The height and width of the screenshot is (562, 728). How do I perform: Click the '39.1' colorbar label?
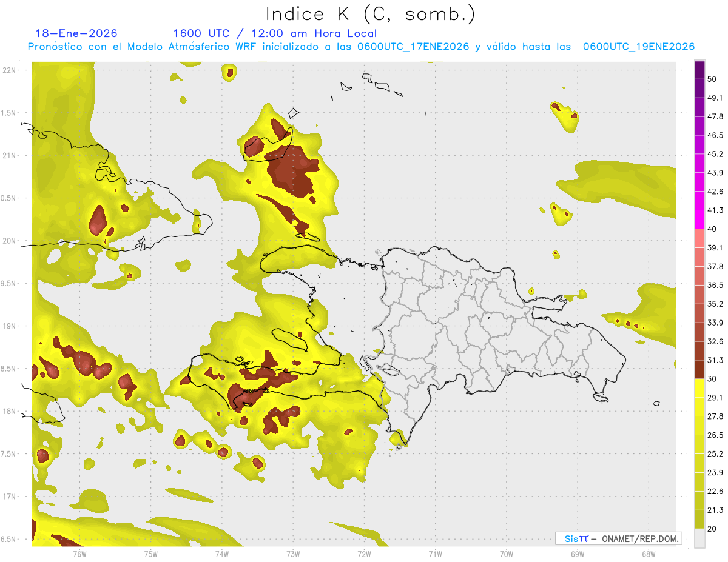716,247
